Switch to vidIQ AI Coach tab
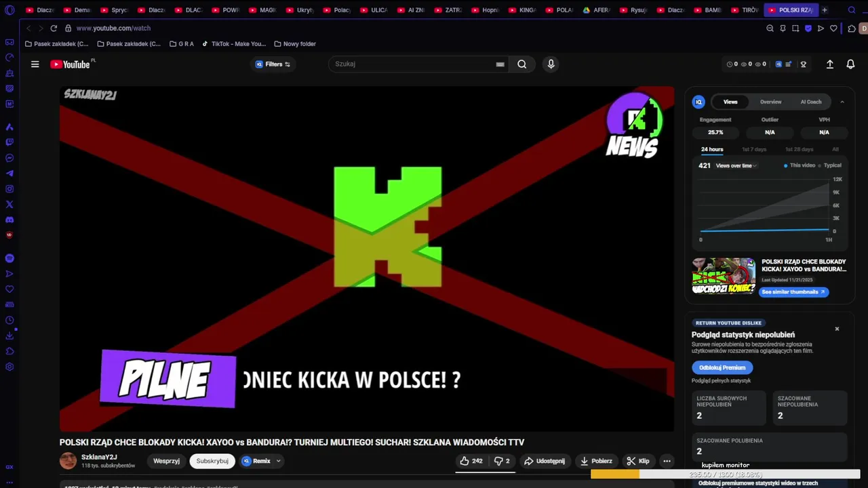 pos(811,102)
